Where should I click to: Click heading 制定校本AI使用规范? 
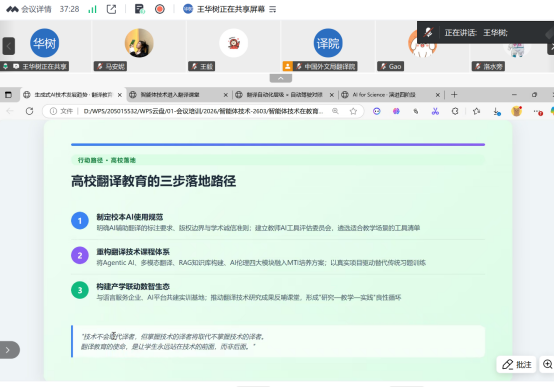coord(130,217)
